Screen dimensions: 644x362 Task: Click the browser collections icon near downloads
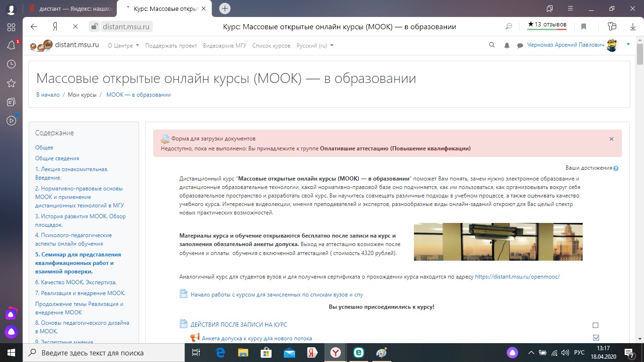click(x=611, y=27)
